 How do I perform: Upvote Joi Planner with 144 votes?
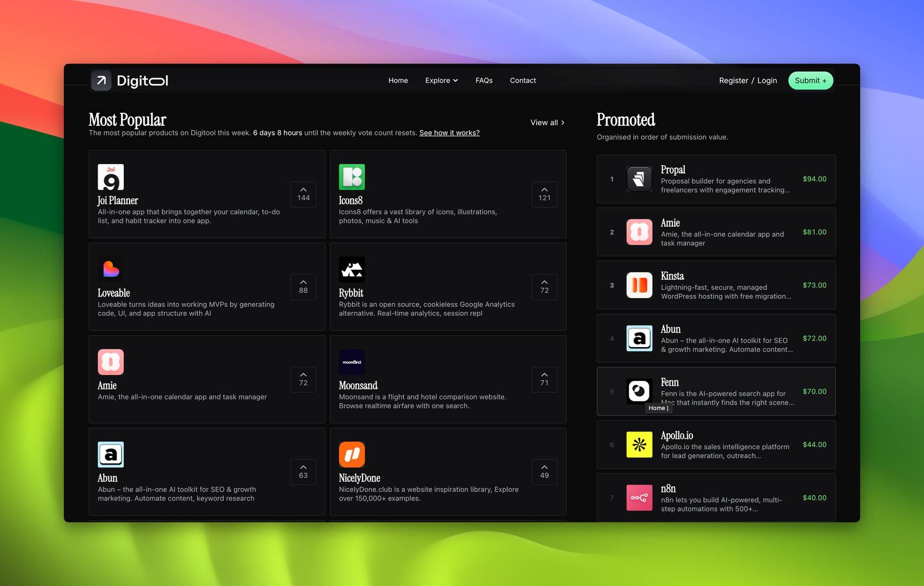click(x=303, y=194)
